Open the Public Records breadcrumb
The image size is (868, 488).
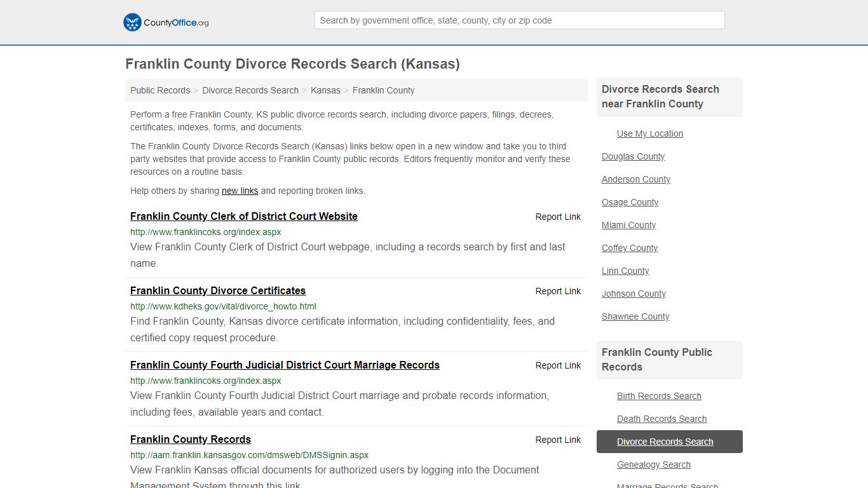pyautogui.click(x=160, y=90)
